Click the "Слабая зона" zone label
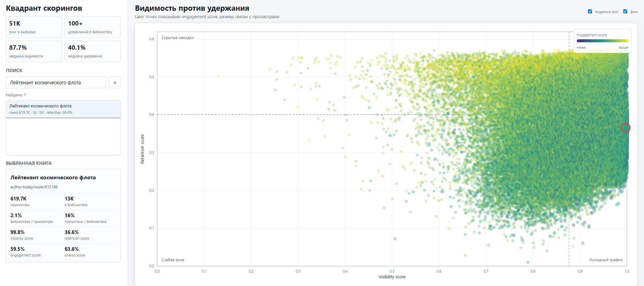The image size is (644, 286). tap(173, 260)
